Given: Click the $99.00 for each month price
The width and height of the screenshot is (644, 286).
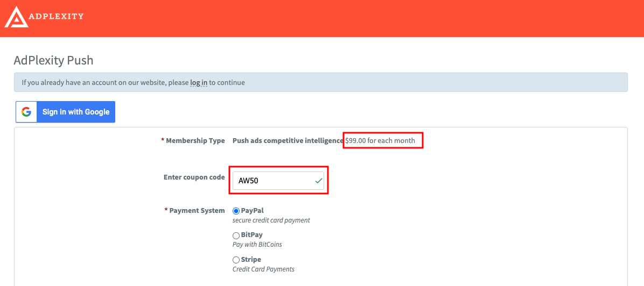Looking at the screenshot, I should (380, 141).
